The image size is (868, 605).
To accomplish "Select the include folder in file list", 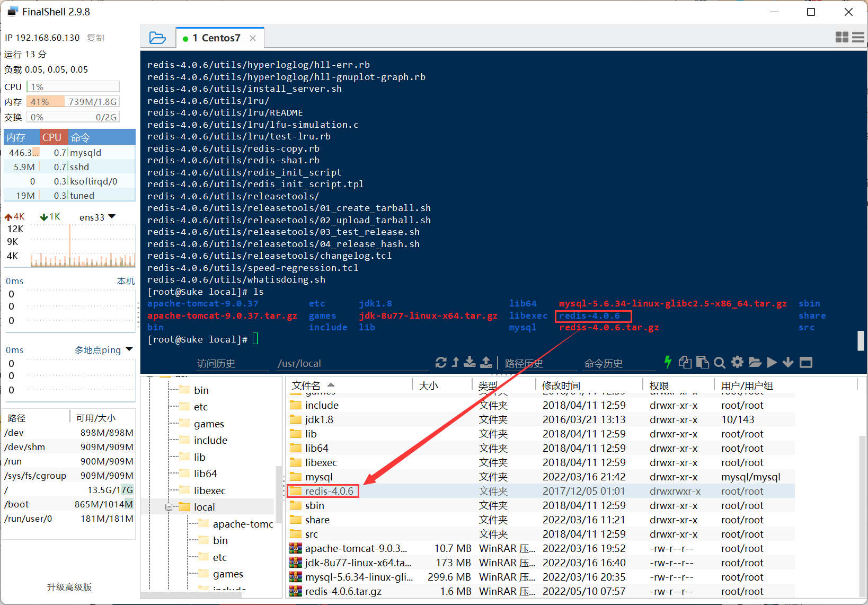I will click(x=541, y=405).
